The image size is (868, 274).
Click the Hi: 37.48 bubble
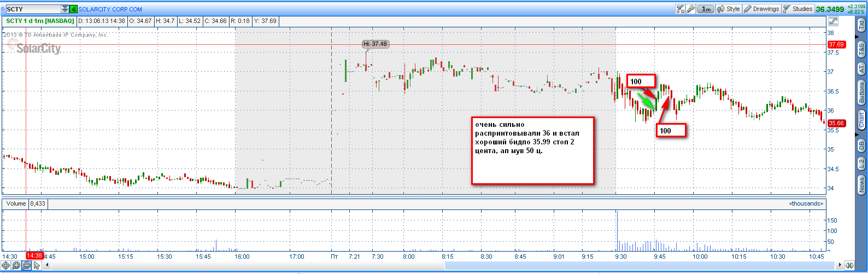pyautogui.click(x=376, y=44)
